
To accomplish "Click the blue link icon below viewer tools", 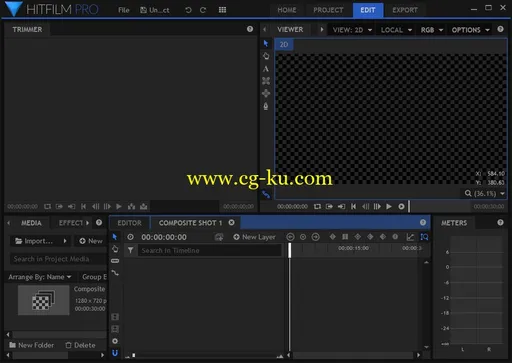I will (266, 194).
